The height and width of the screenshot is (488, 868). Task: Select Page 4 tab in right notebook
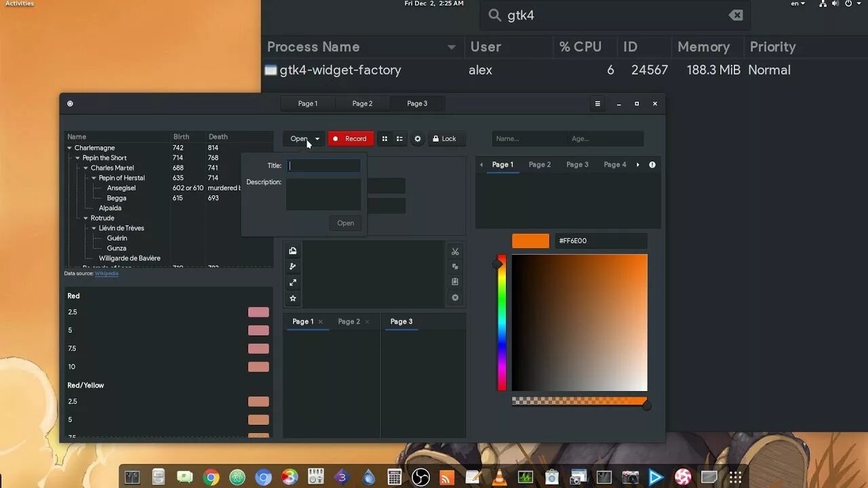pos(615,165)
